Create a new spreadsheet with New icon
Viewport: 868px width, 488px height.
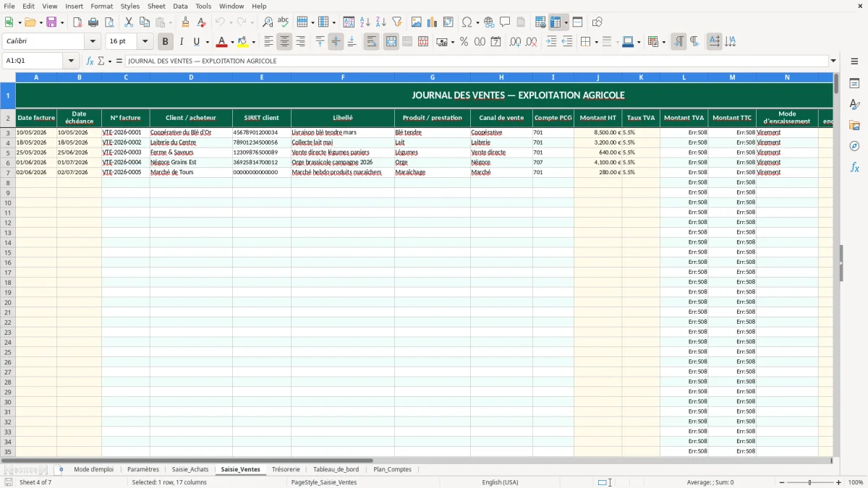pyautogui.click(x=9, y=22)
